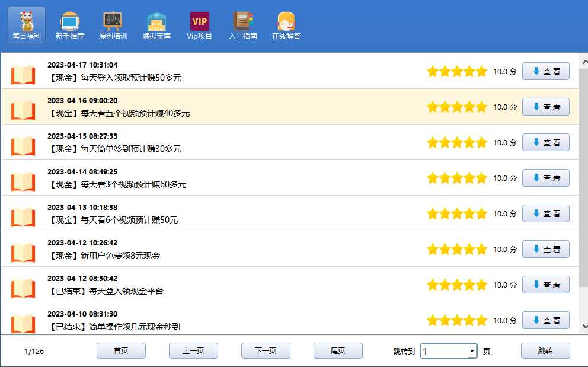Screen dimensions: 588x367
Task: Select title 【现金】每天登入领取预计赚50多元
Action: 115,78
